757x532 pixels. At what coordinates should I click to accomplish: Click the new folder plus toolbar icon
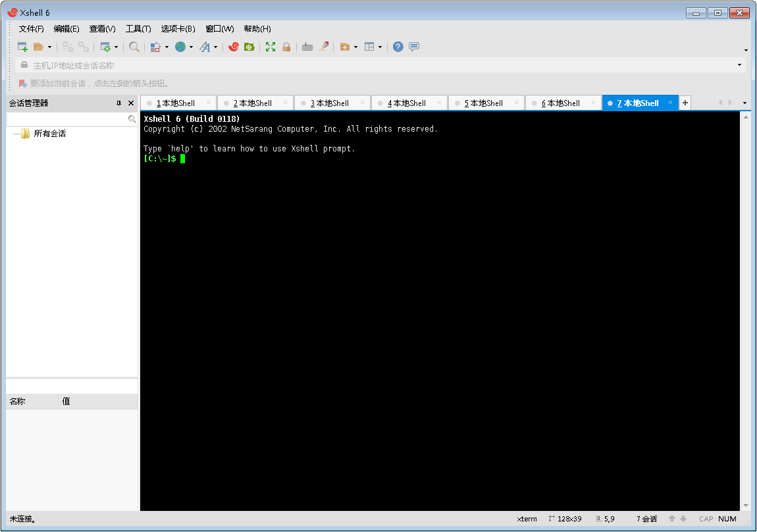(345, 47)
